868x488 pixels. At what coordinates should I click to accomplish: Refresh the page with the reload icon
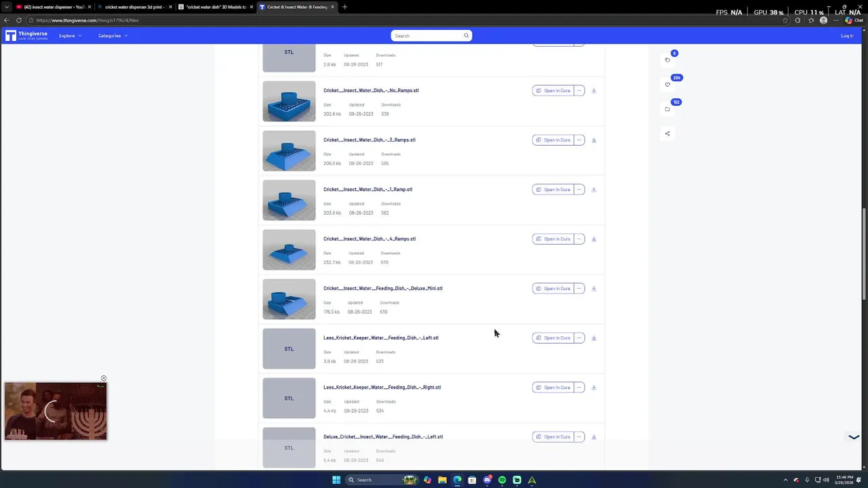click(x=19, y=20)
